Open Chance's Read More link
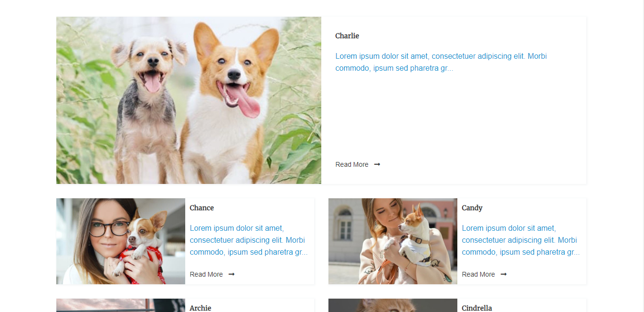Viewport: 644px width, 312px height. [x=206, y=274]
